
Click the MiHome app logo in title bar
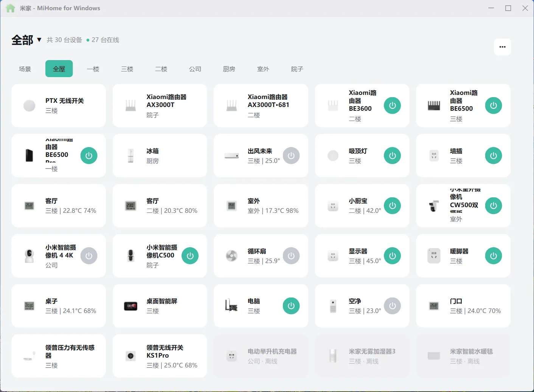pos(11,8)
